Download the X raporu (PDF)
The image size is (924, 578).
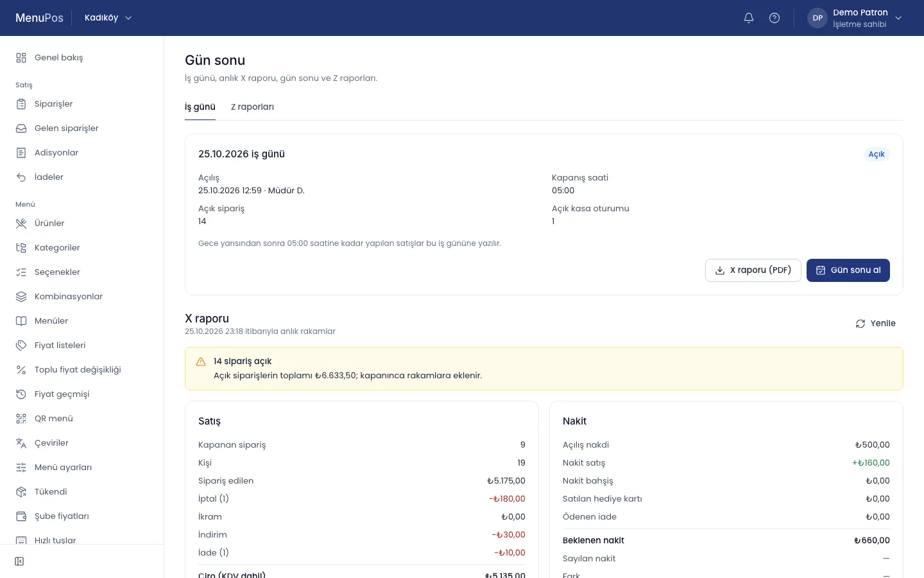[x=753, y=270]
